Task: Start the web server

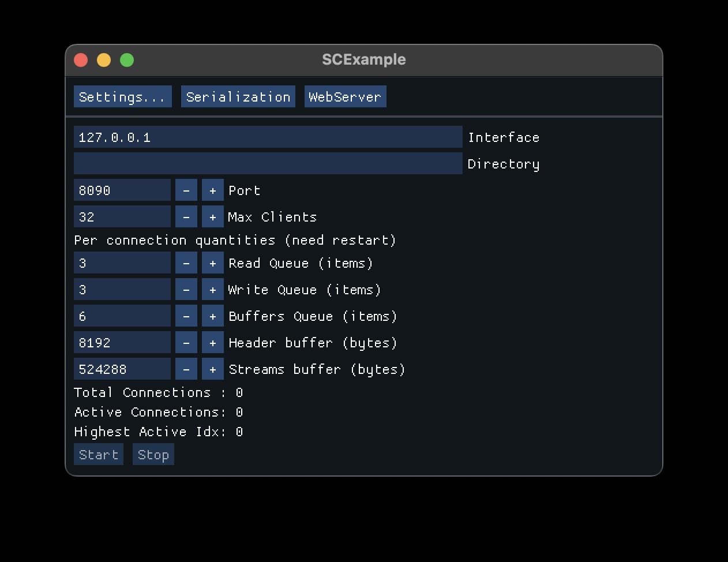Action: [x=99, y=455]
